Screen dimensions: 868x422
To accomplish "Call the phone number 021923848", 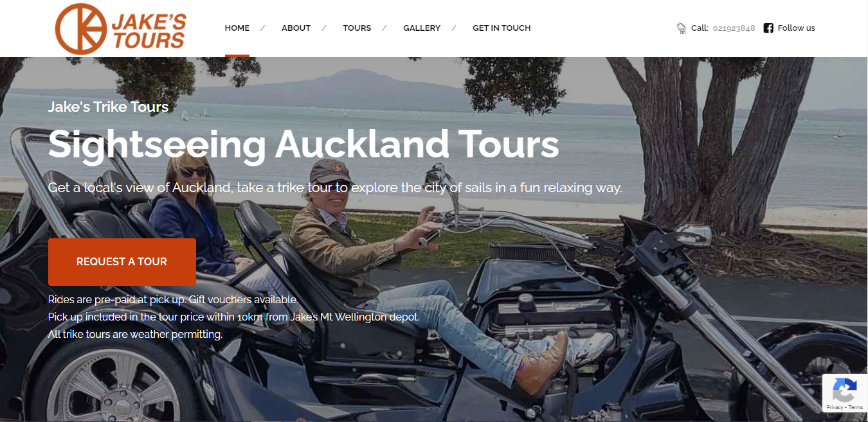I will [734, 28].
